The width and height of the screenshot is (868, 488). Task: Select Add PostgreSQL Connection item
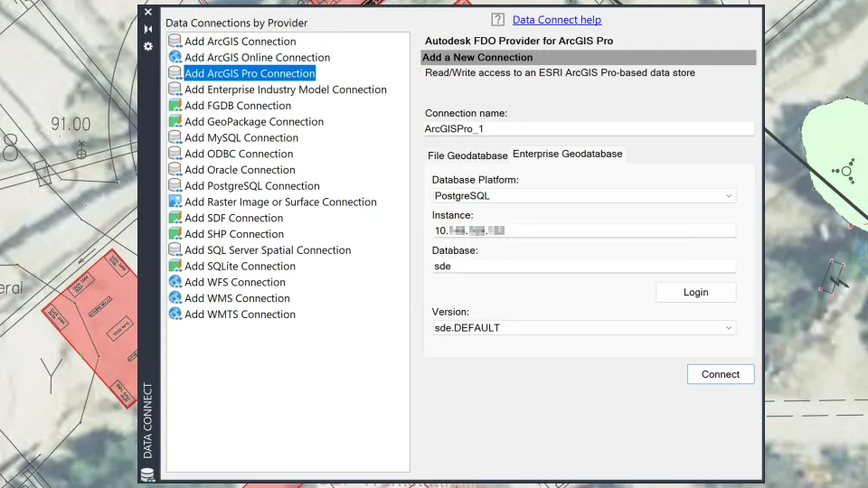pos(252,186)
